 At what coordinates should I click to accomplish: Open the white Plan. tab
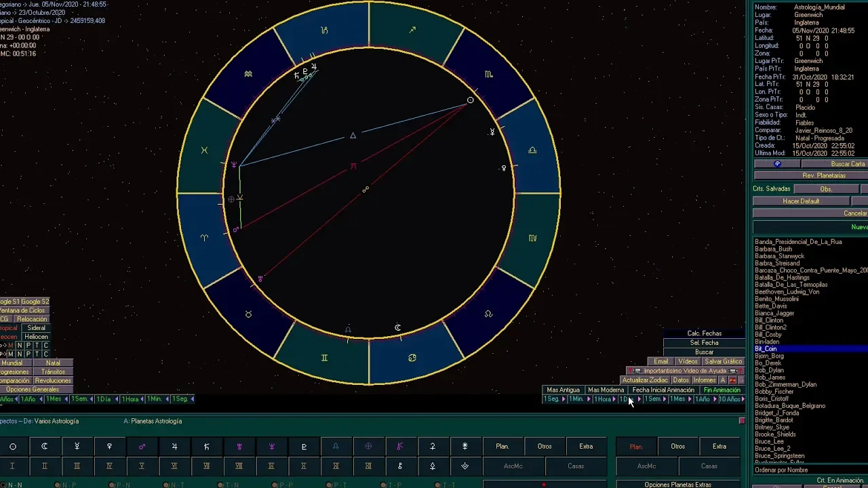pos(502,447)
